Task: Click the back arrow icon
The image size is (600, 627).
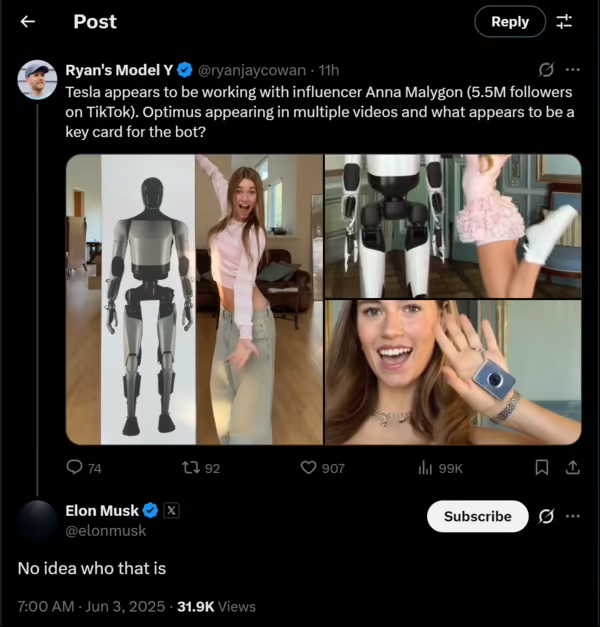Action: pyautogui.click(x=27, y=22)
